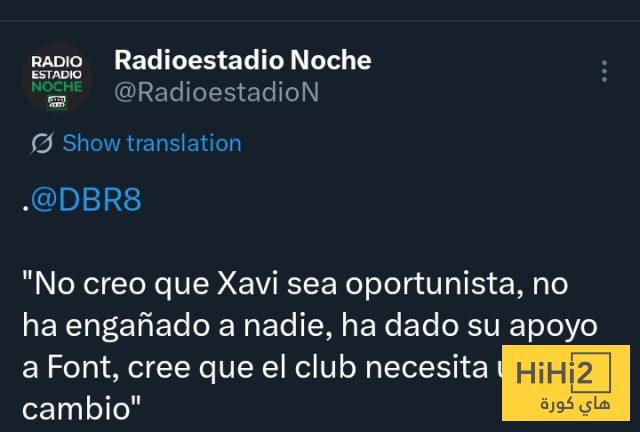640x432 pixels.
Task: Click the green NOCHE text in the avatar
Action: tap(57, 87)
